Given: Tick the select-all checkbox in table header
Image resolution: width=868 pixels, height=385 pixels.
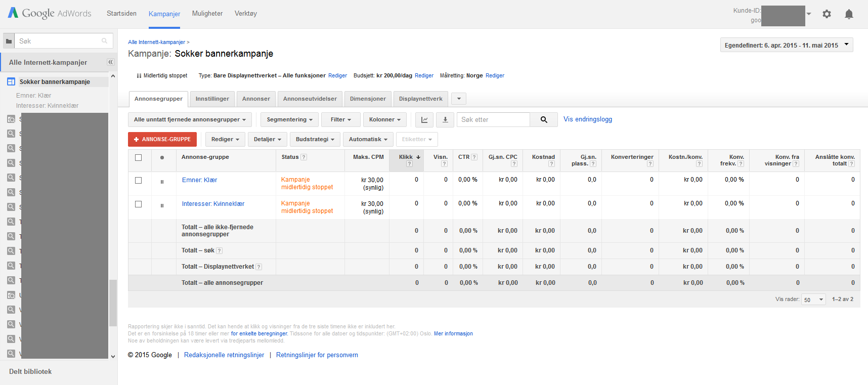Looking at the screenshot, I should click(138, 157).
